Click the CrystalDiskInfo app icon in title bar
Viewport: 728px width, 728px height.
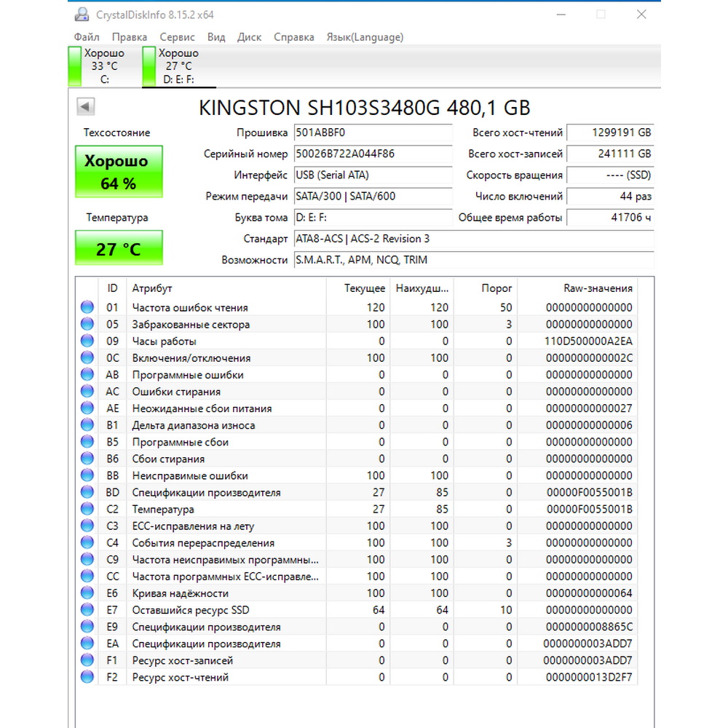[x=82, y=15]
